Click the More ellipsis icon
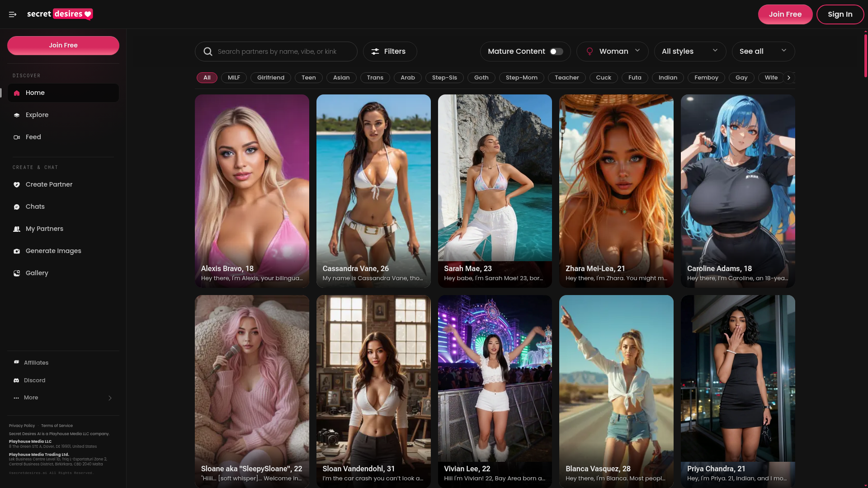Viewport: 868px width, 488px height. point(16,398)
